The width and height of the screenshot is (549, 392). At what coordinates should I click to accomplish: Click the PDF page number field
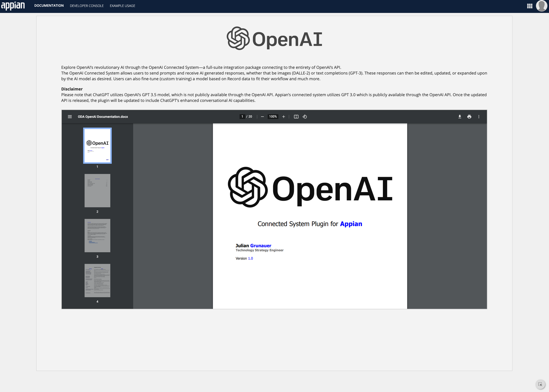(x=242, y=117)
